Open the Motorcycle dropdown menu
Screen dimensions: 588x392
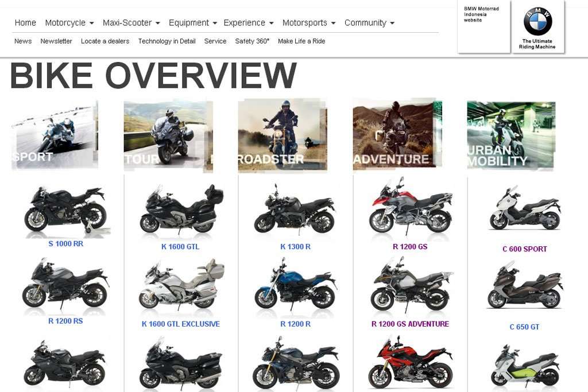click(66, 23)
